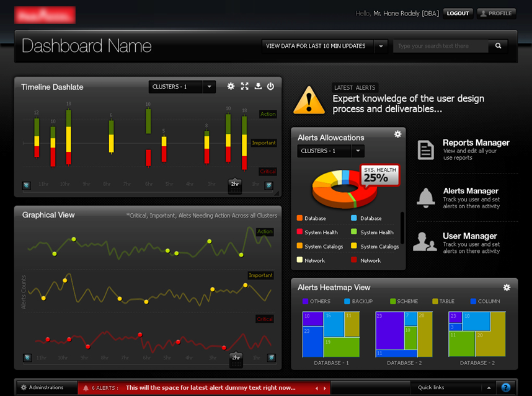Viewport: 532px width, 396px height.
Task: Expand the Alerts Allowcations clusters dropdown
Action: point(358,151)
